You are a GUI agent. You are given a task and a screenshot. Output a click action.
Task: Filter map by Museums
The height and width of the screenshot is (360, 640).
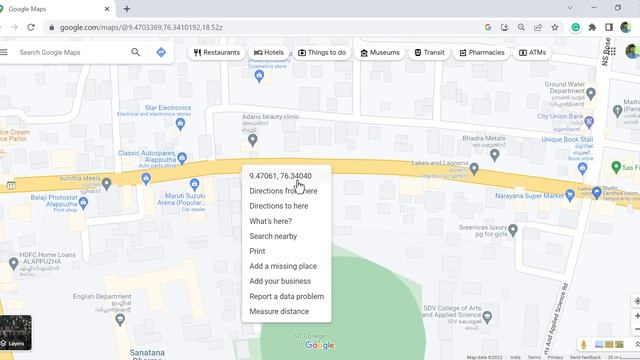[x=380, y=52]
